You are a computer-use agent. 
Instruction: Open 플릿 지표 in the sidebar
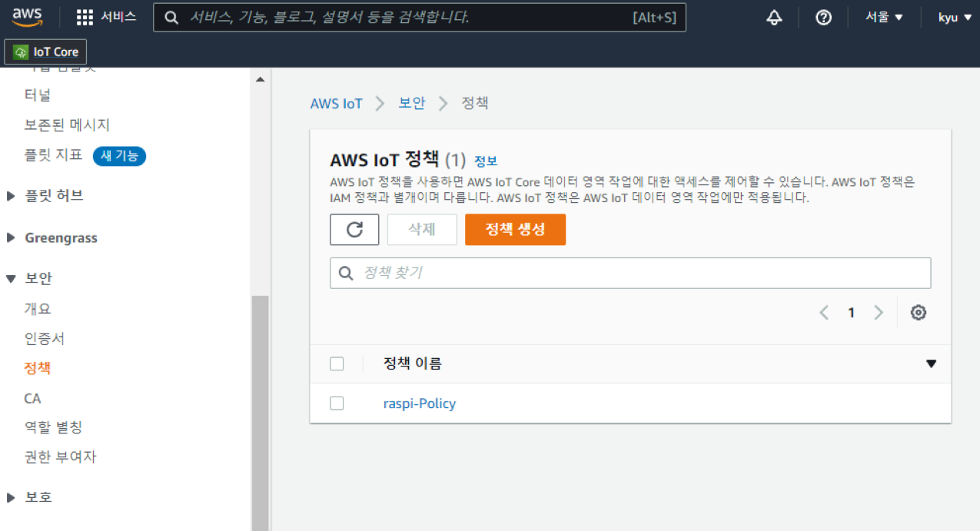(53, 155)
